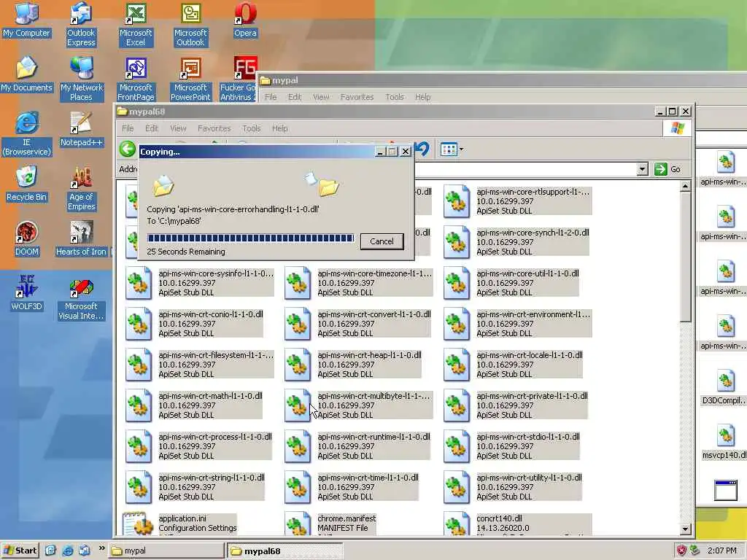
Task: Select api-ms-win-crt-utility-l1-1-0.dll file name
Action: [529, 478]
